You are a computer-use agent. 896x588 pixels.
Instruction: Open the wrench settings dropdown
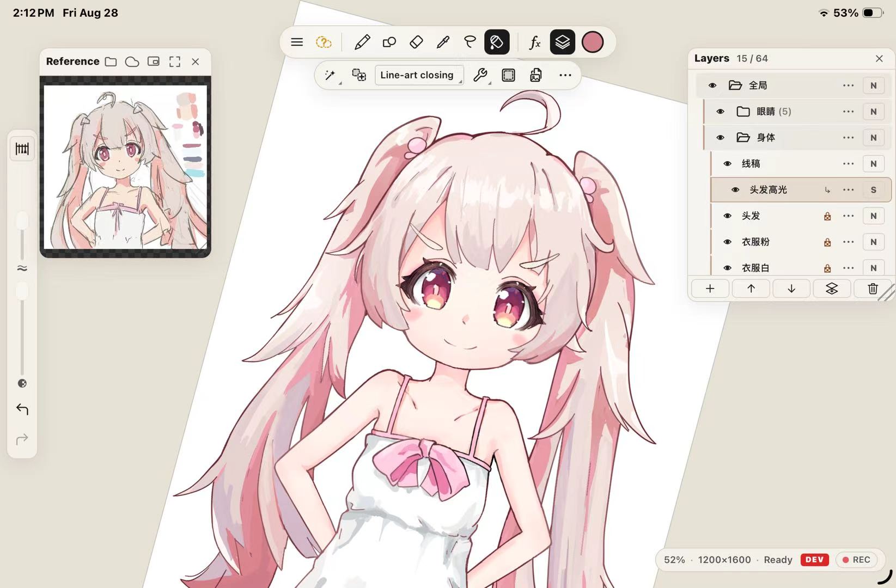point(481,75)
